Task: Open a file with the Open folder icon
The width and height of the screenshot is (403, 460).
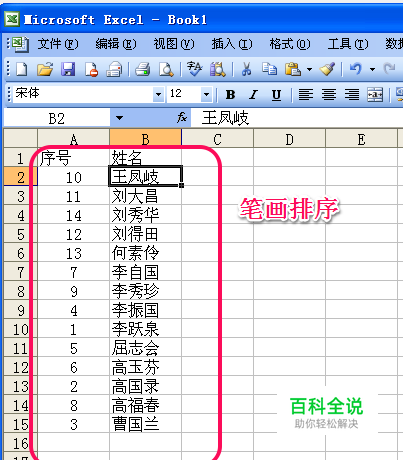Action: coord(45,69)
